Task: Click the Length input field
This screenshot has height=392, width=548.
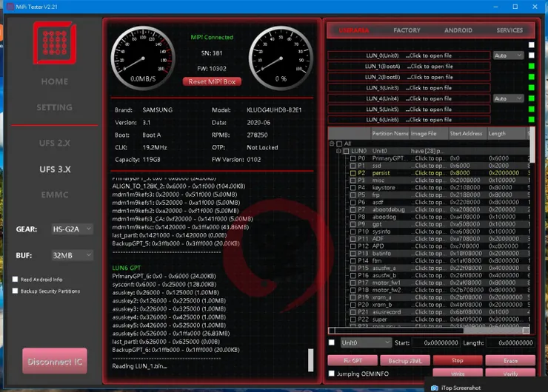Action: click(x=510, y=342)
